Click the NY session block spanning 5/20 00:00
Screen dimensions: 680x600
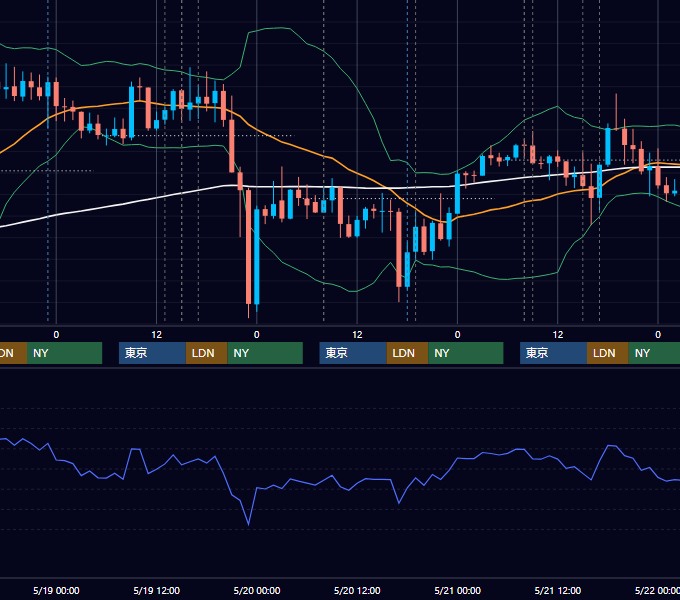[x=265, y=353]
